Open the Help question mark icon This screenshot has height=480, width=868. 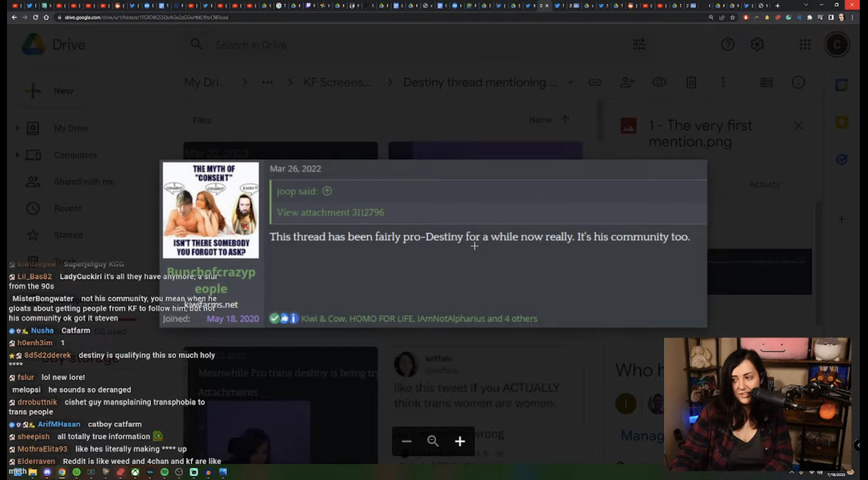pos(727,44)
